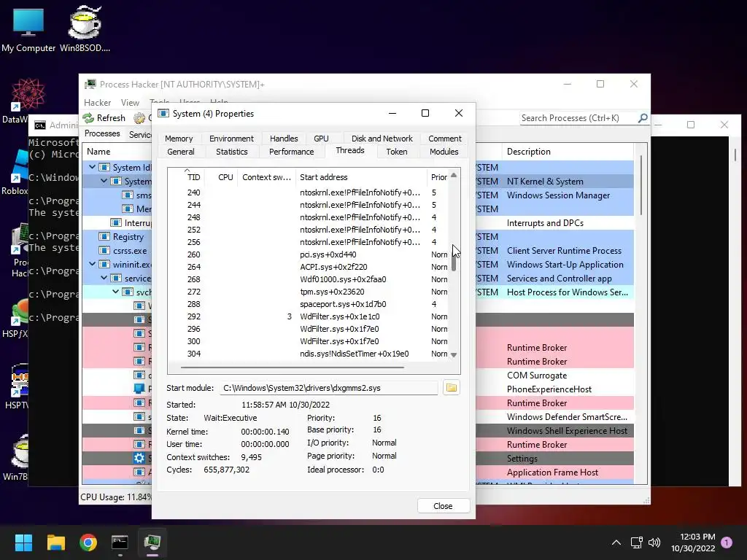The image size is (747, 560).
Task: Click the System Properties title bar icon
Action: tap(163, 113)
